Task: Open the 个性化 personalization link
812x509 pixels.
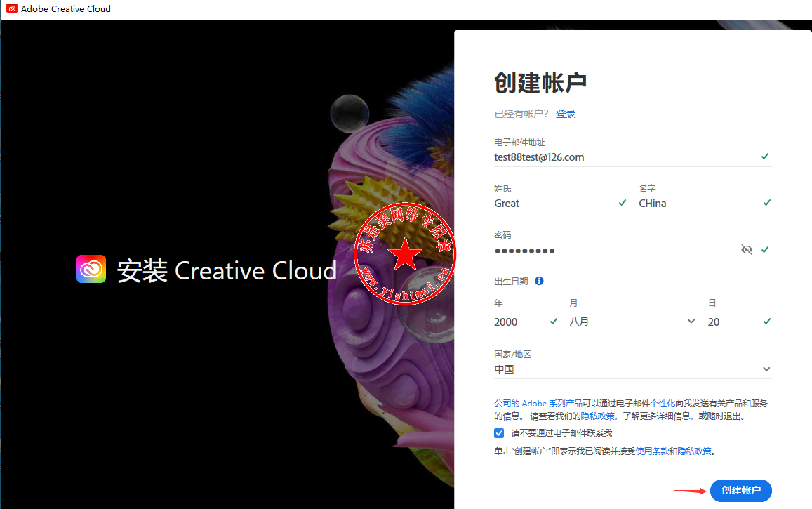Action: [x=663, y=404]
